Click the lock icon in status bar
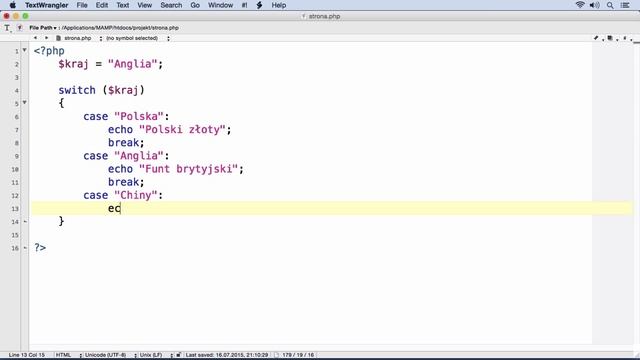 pos(178,355)
